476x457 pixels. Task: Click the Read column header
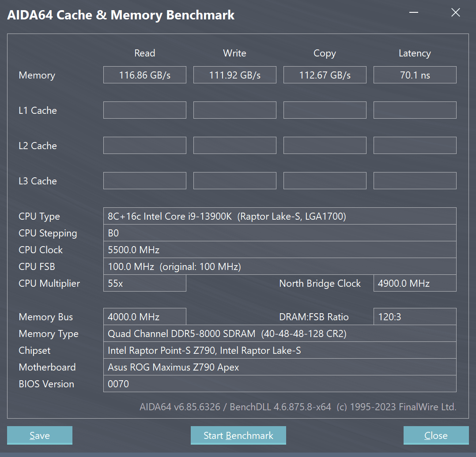tap(145, 53)
